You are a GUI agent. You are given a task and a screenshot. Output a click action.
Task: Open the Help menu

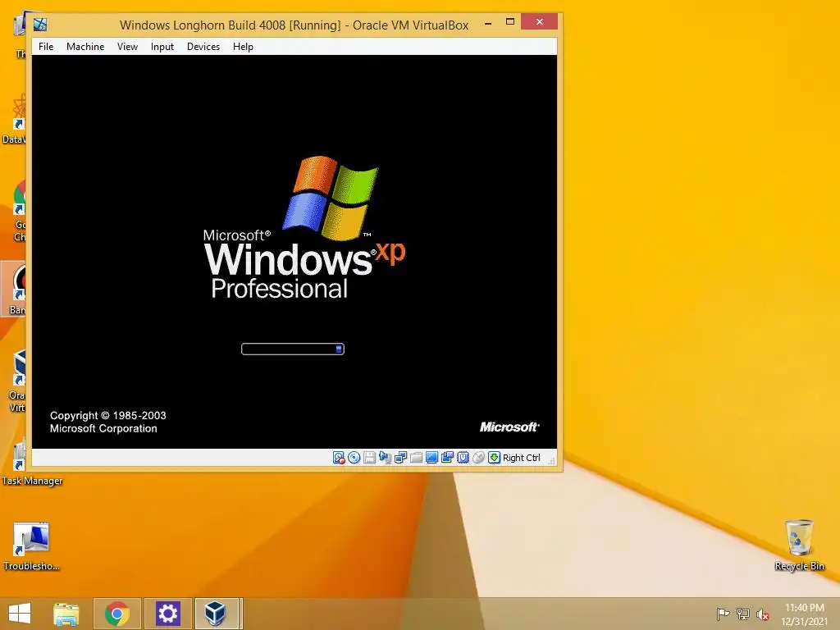243,47
